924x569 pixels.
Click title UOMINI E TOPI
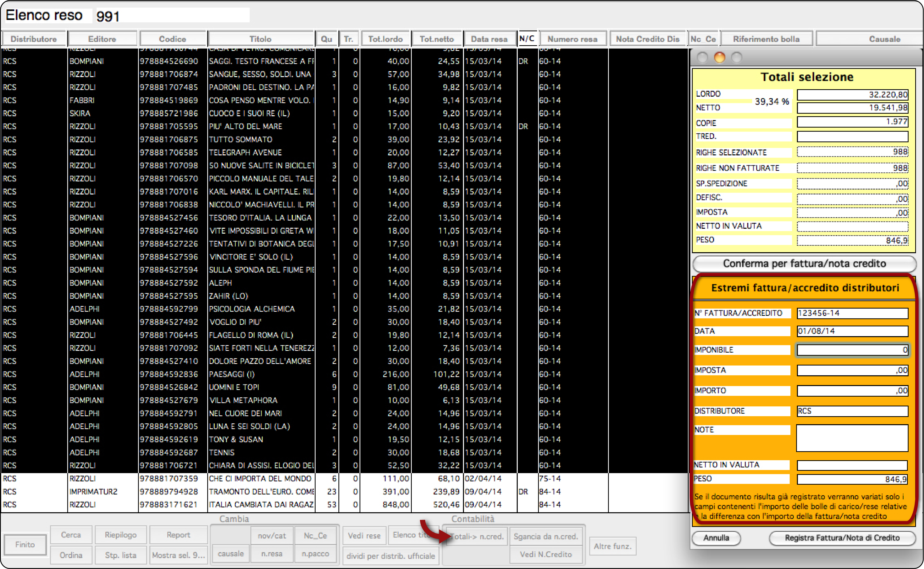(x=234, y=387)
